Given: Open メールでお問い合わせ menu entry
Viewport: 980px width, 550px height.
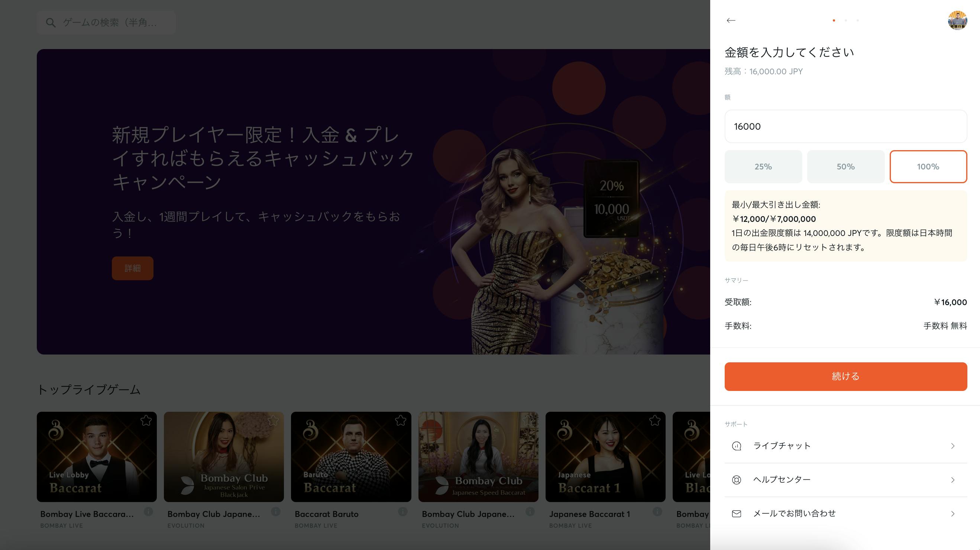Looking at the screenshot, I should point(794,514).
